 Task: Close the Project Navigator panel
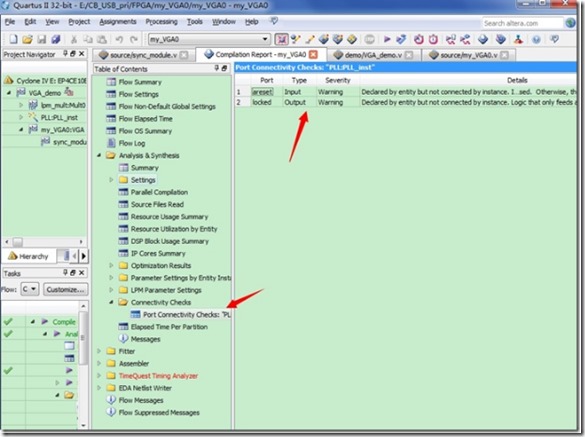81,54
